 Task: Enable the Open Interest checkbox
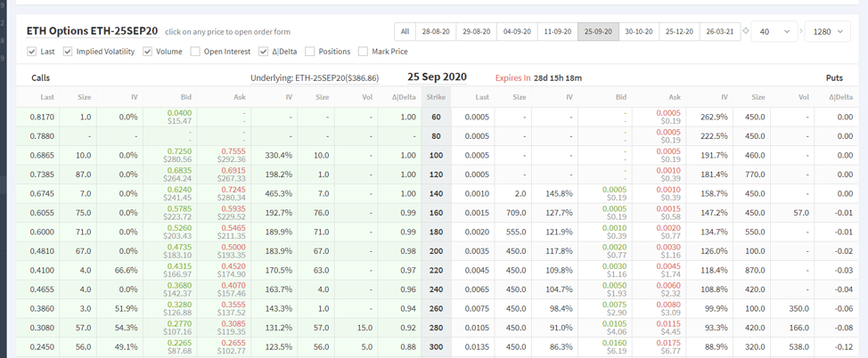pos(195,52)
